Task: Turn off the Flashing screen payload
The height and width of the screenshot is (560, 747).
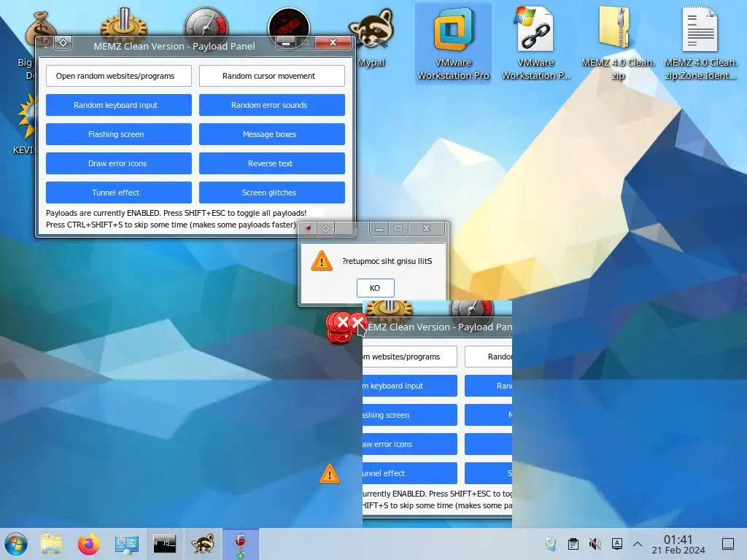Action: coord(119,134)
